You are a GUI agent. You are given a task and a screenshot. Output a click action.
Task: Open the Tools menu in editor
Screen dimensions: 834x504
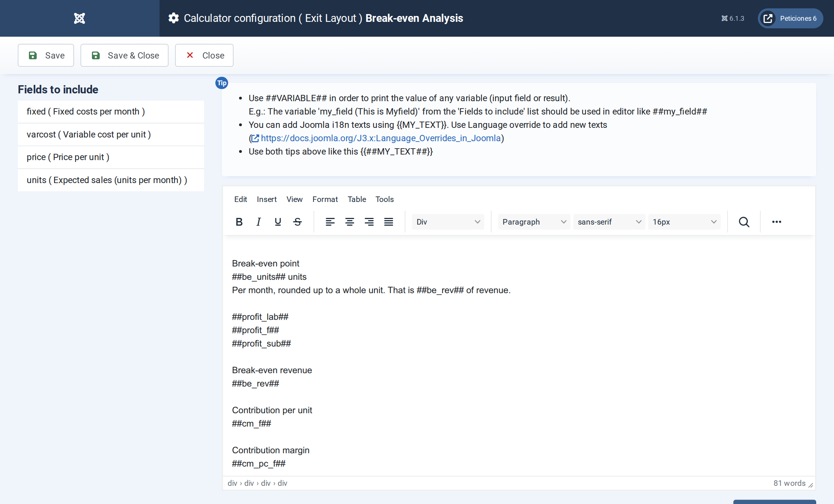(384, 199)
